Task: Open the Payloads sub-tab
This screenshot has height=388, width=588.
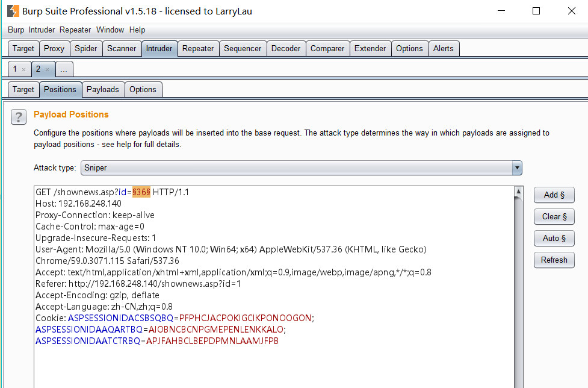Action: pyautogui.click(x=103, y=89)
